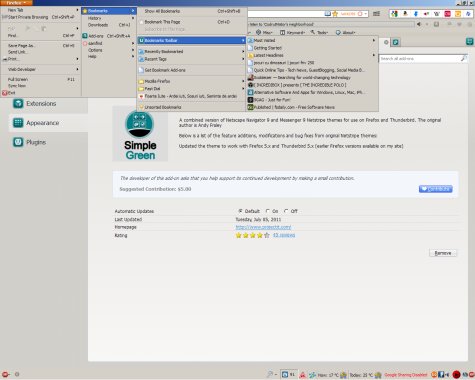475x380 pixels.
Task: Open the Plugins category in sidebar
Action: 48,142
